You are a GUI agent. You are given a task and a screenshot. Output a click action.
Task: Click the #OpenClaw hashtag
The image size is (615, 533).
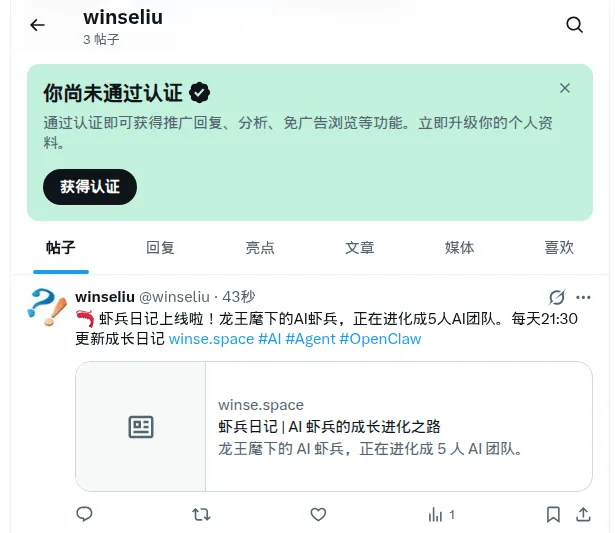click(380, 339)
